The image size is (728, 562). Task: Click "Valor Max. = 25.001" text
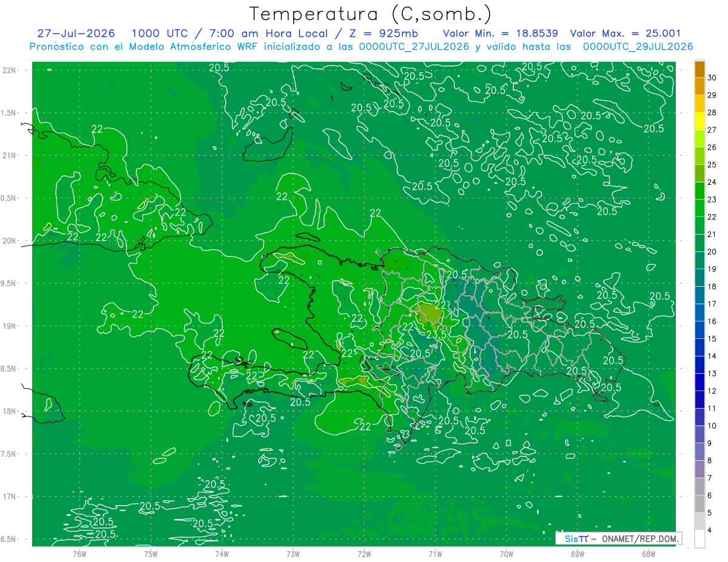click(x=625, y=33)
